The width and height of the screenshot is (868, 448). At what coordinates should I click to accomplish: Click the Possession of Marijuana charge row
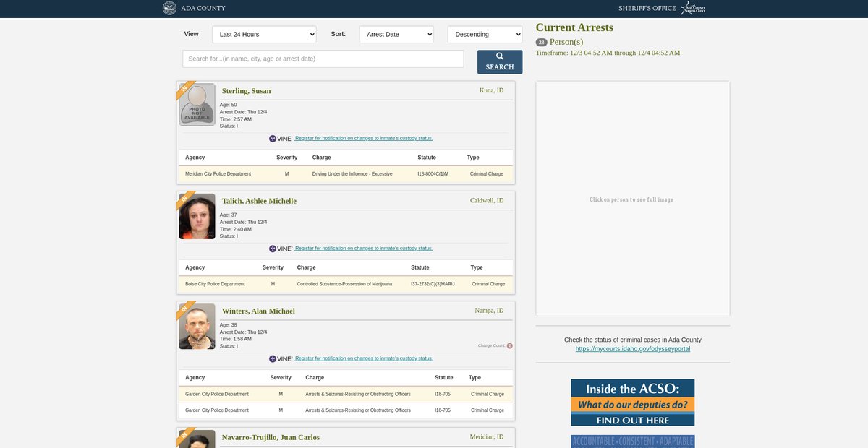coord(346,284)
